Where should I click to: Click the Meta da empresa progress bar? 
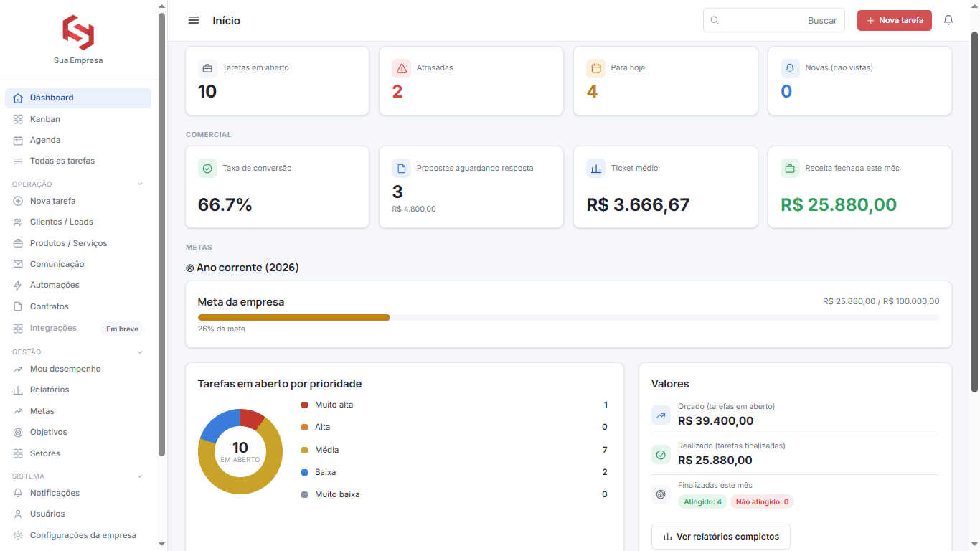click(568, 317)
